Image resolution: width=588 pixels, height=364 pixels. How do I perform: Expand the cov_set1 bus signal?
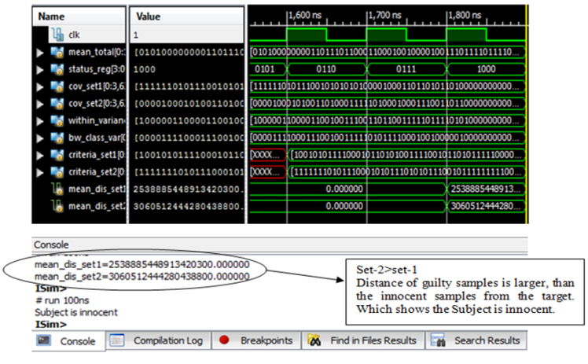pyautogui.click(x=40, y=86)
